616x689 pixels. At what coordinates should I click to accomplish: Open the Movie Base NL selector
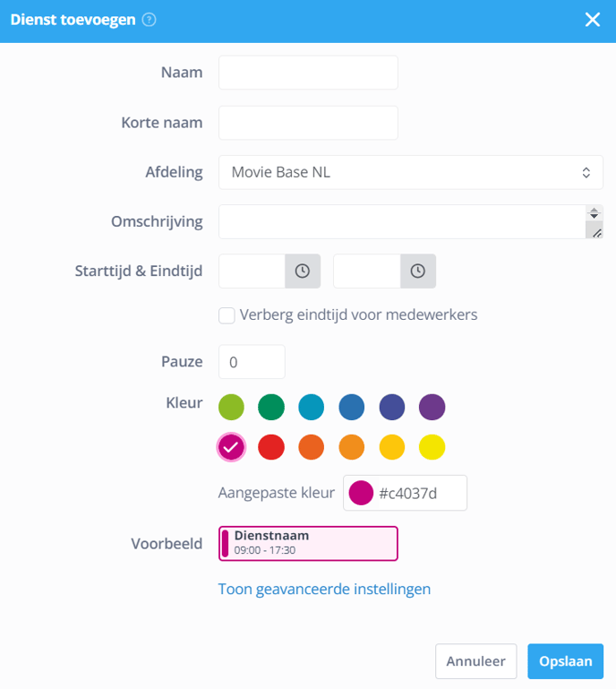pos(411,172)
